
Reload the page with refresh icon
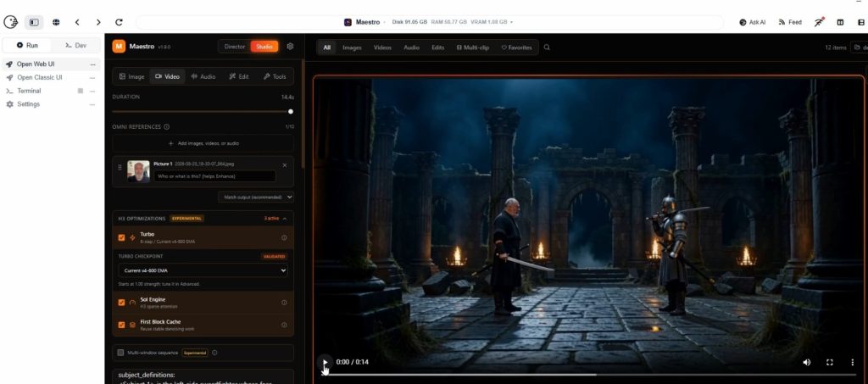[x=119, y=22]
